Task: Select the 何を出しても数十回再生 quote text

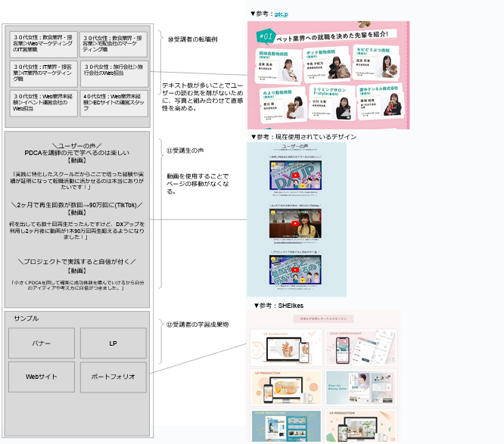Action: tap(77, 231)
